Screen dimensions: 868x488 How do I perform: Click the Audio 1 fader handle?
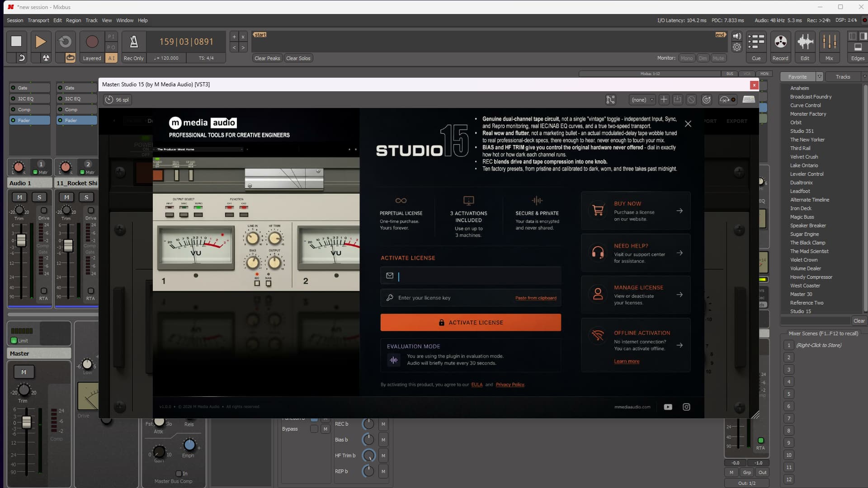tap(21, 240)
